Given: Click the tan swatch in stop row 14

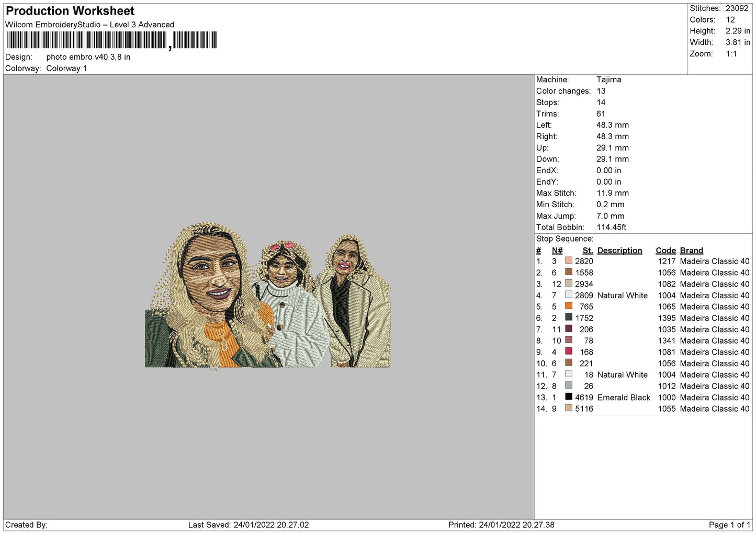Looking at the screenshot, I should [569, 408].
